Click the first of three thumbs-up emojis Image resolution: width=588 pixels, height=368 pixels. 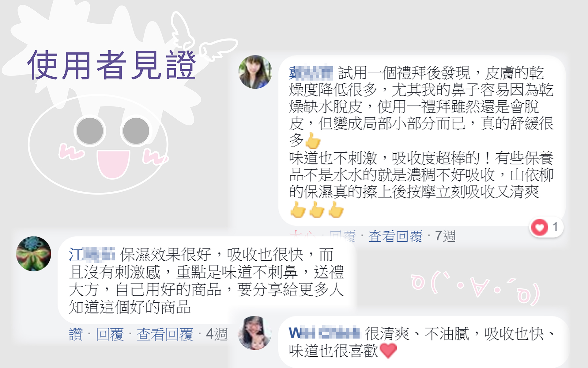pos(298,209)
